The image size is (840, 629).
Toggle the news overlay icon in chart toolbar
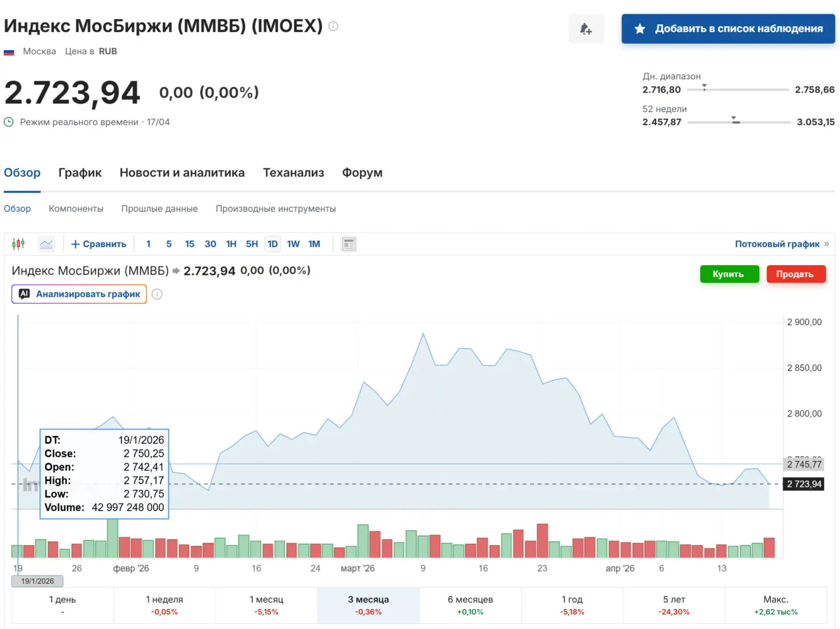(x=349, y=244)
